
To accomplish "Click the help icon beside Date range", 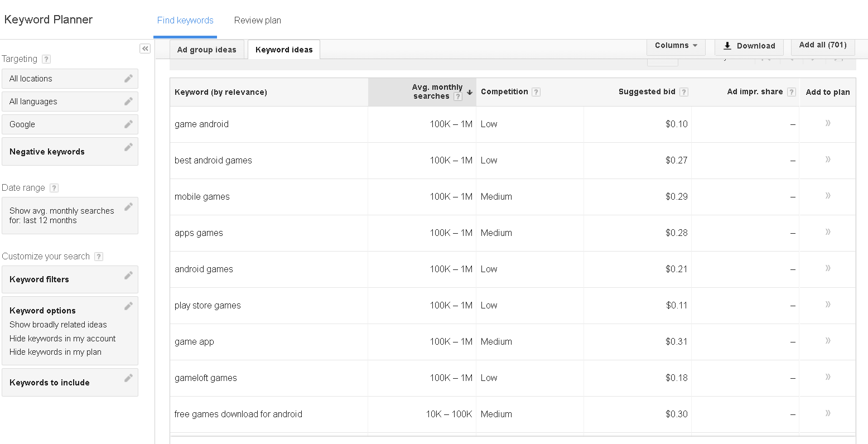I will (x=54, y=188).
